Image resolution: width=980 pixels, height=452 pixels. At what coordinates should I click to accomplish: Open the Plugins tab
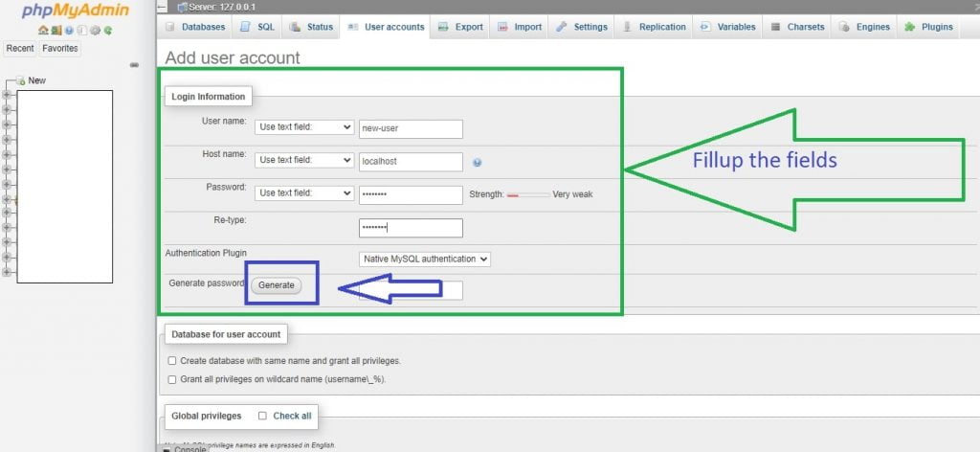point(928,27)
